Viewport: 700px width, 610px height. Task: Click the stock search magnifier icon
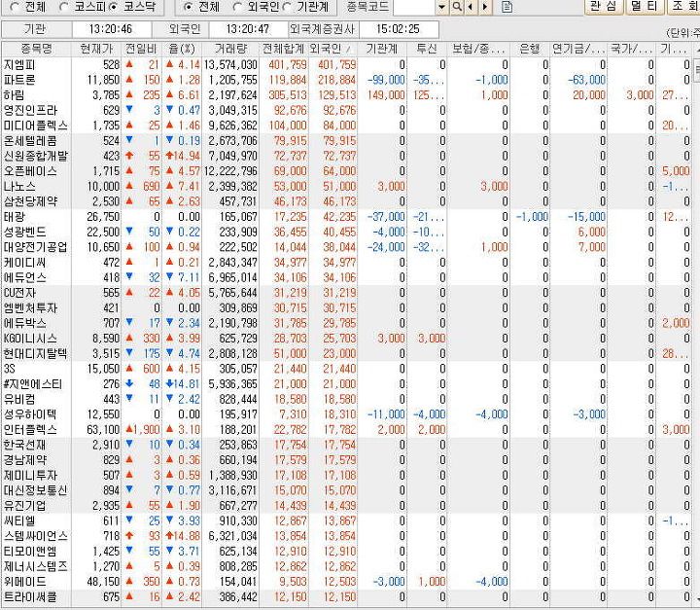[x=457, y=7]
